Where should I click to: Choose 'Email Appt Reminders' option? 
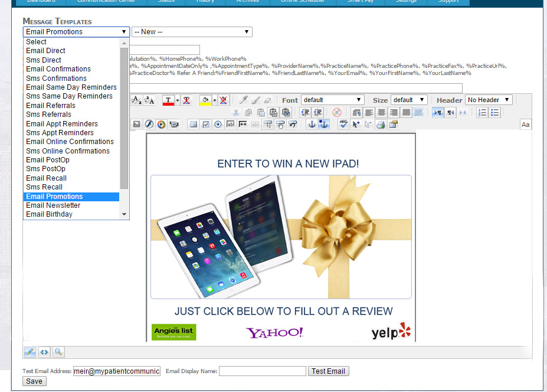pos(71,124)
